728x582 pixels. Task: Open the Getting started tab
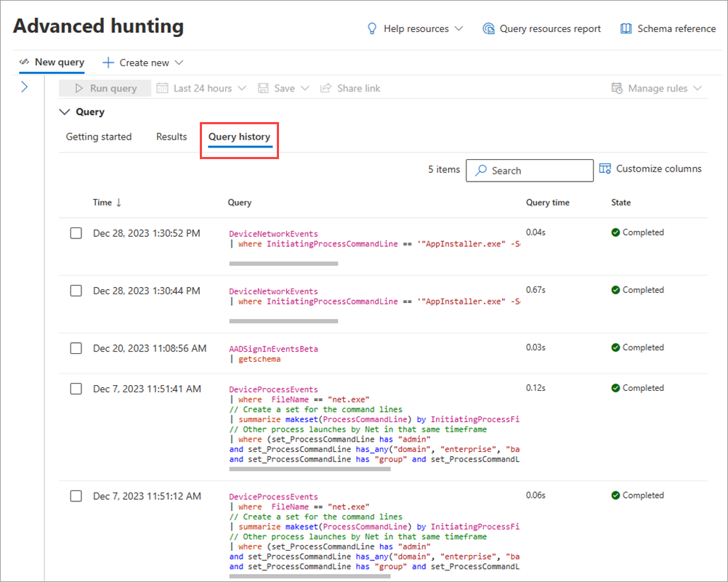99,137
